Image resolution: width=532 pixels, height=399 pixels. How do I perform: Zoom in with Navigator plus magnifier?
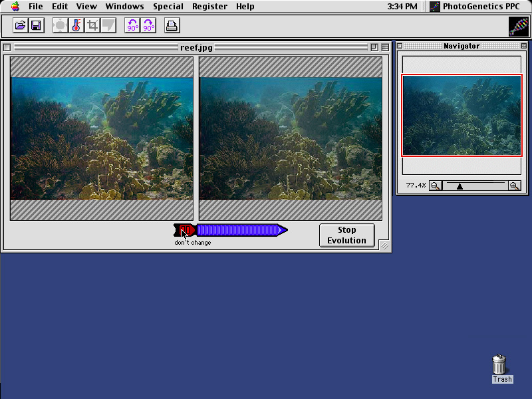[x=514, y=186]
